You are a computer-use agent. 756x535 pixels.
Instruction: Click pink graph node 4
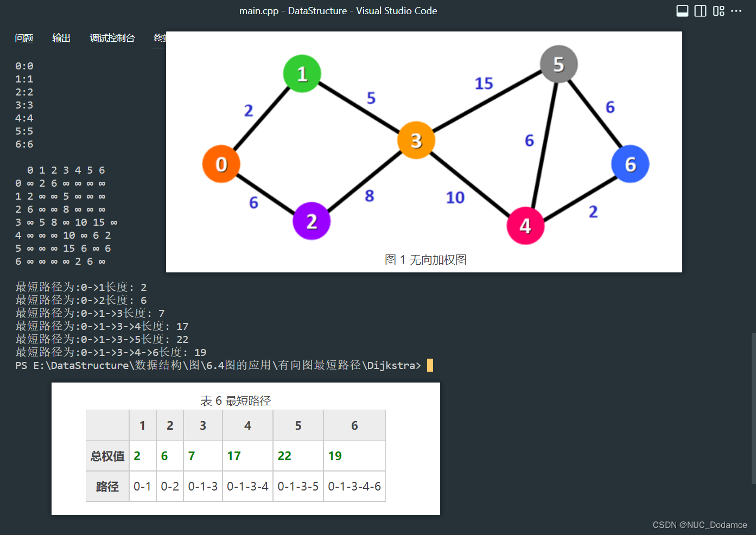tap(525, 226)
